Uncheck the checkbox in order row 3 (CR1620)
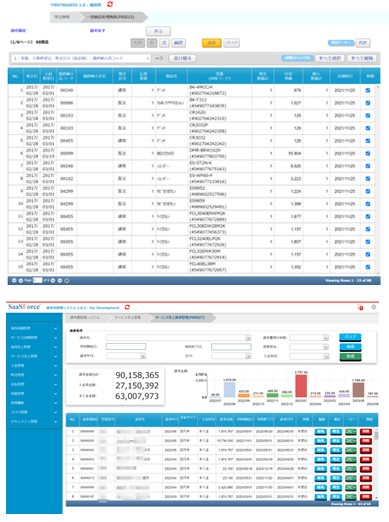389x522 pixels. (x=368, y=115)
